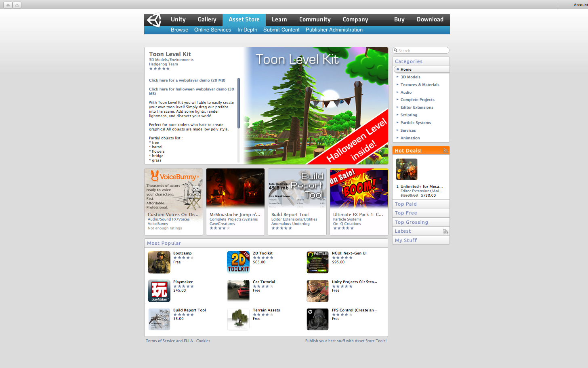Open the My Stuff section
The width and height of the screenshot is (588, 368).
(x=421, y=240)
